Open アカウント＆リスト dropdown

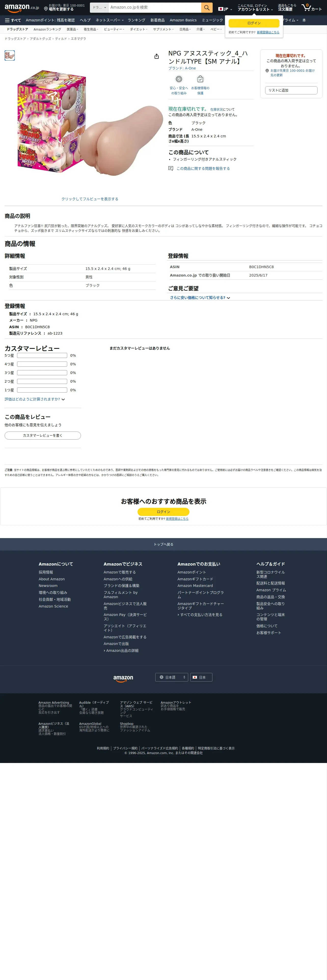(x=255, y=8)
